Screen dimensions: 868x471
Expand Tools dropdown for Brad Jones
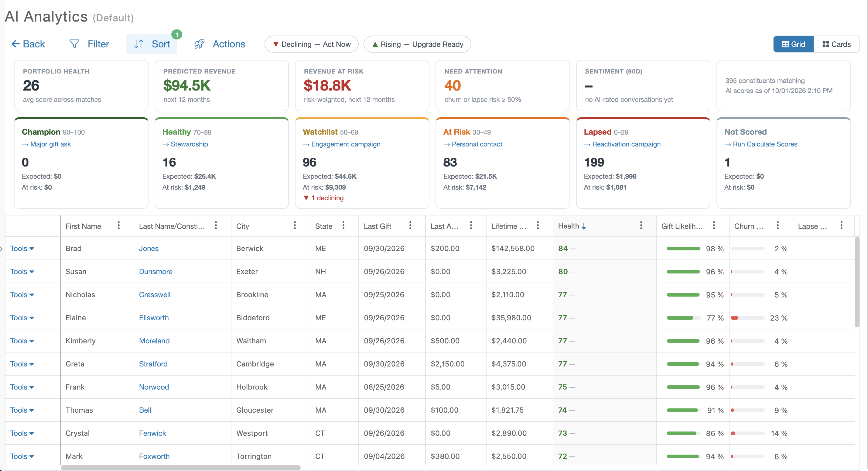22,249
